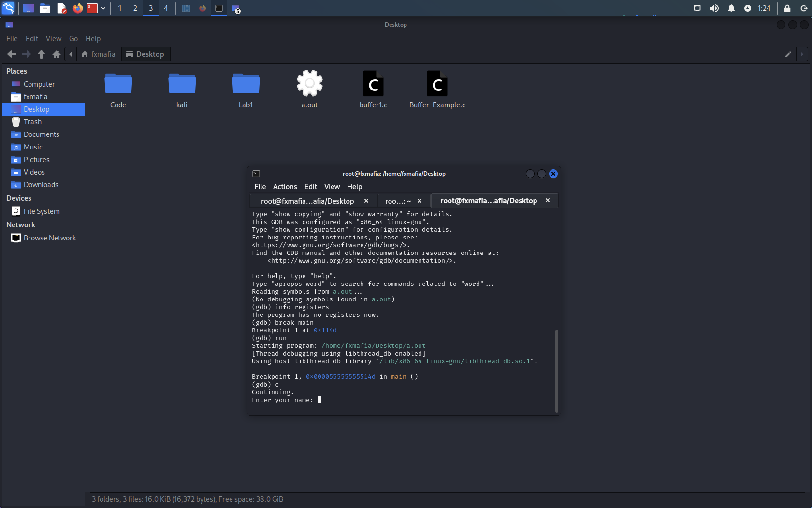Open the terminal File menu

(260, 187)
